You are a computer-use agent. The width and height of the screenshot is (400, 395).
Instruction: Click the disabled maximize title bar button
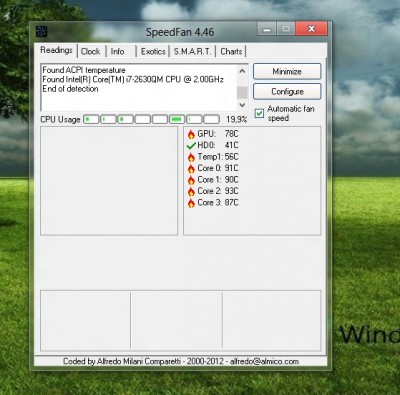[286, 29]
